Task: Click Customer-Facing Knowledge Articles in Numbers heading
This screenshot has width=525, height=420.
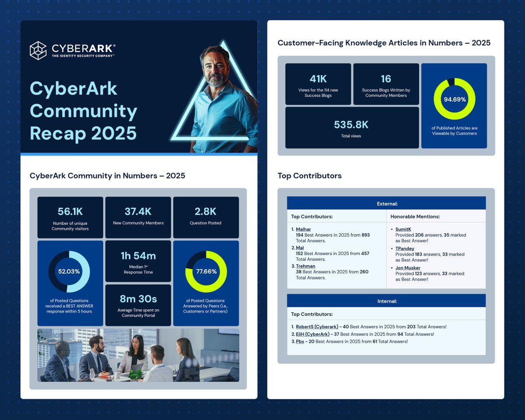Action: (384, 43)
